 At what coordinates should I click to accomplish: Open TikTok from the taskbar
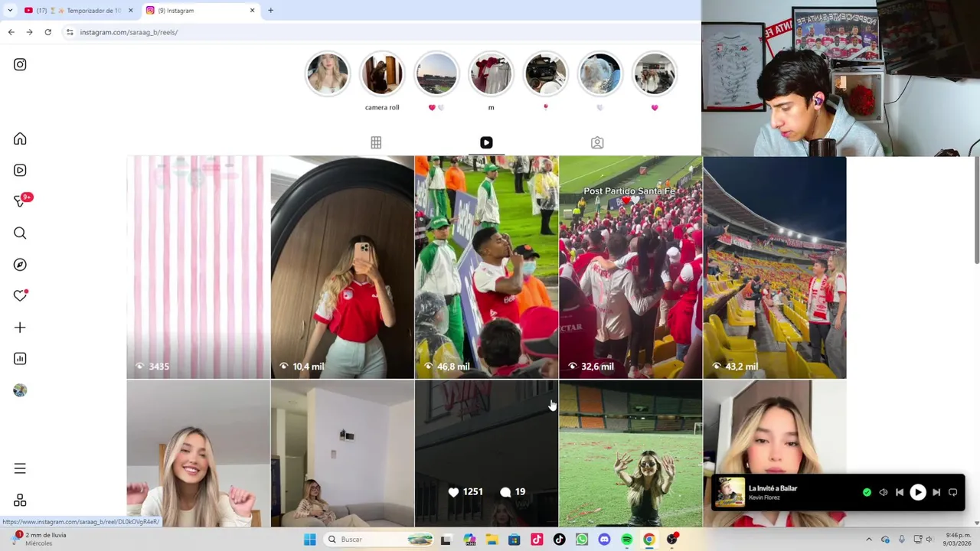tap(559, 540)
